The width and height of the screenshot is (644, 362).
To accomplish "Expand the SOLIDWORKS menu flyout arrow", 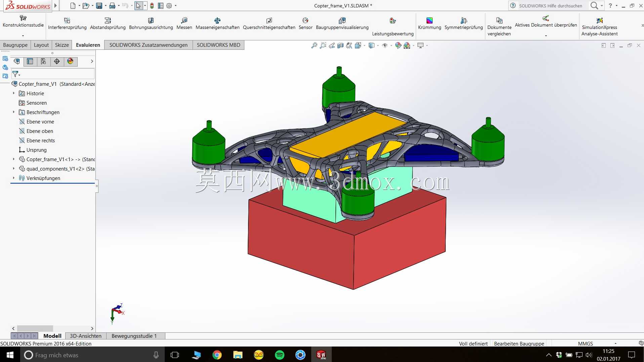I will tap(56, 6).
